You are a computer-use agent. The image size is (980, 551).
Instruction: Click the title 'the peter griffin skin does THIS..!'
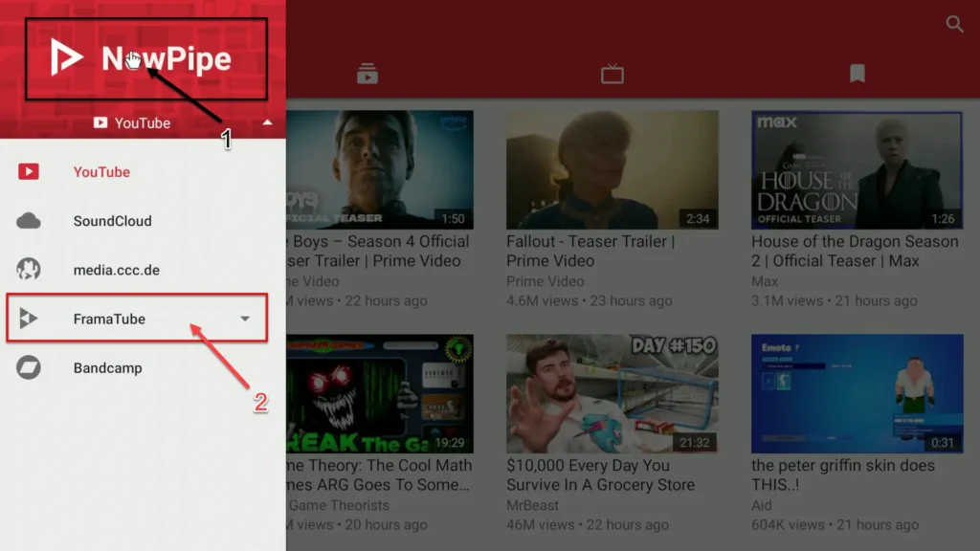843,474
